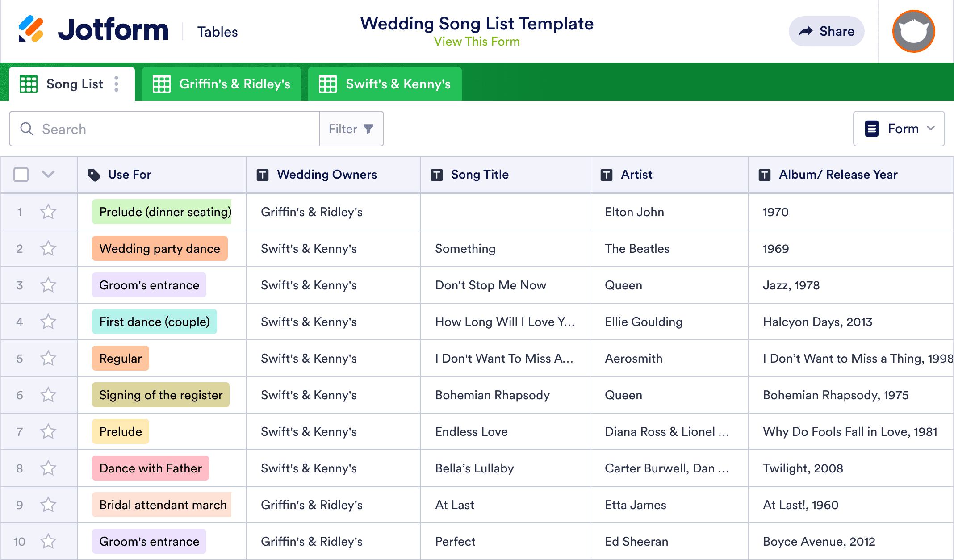Expand the Form view dropdown chevron
The height and width of the screenshot is (560, 954).
point(931,129)
